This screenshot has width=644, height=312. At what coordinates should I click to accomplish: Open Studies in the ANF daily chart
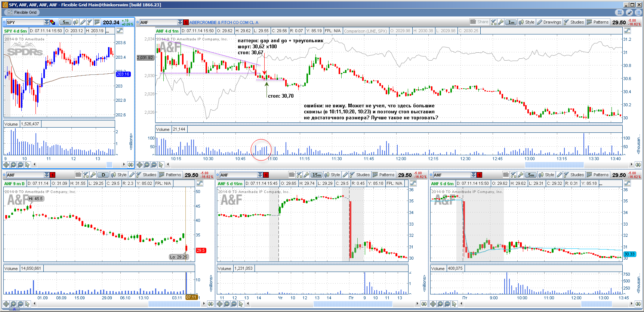click(146, 175)
